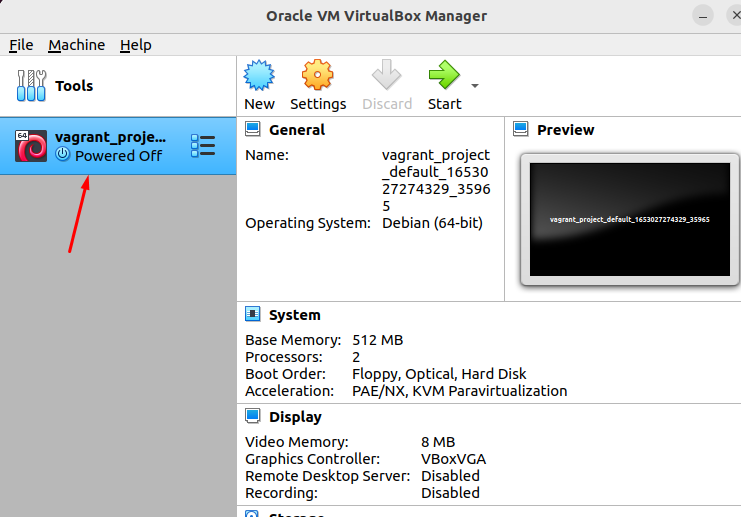Select the vagrant_proje... VM entry
Image resolution: width=741 pixels, height=517 pixels.
click(x=118, y=146)
